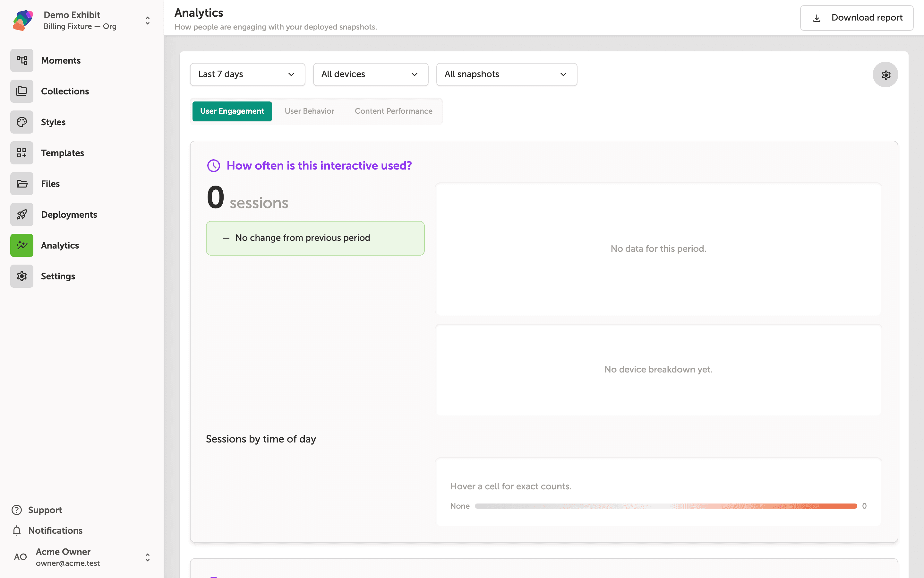Screen dimensions: 924x578
Task: Click the 'No device breakdown yet.' text
Action: click(x=658, y=370)
